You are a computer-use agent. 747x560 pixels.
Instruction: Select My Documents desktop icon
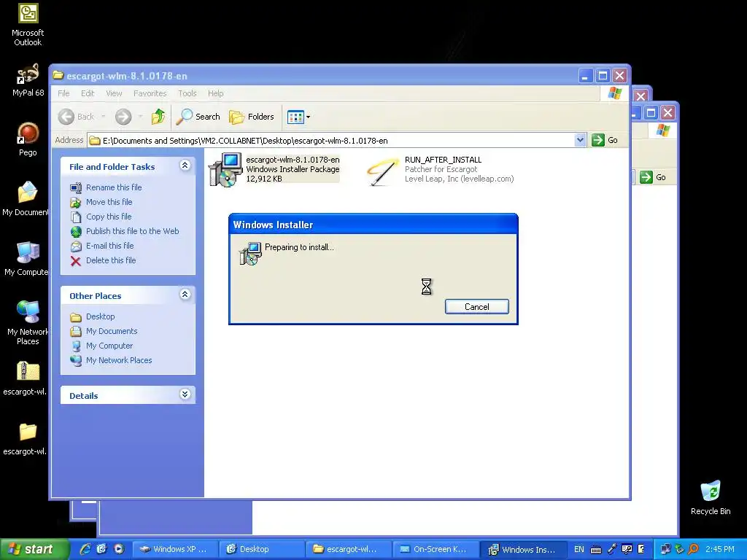[x=26, y=198]
